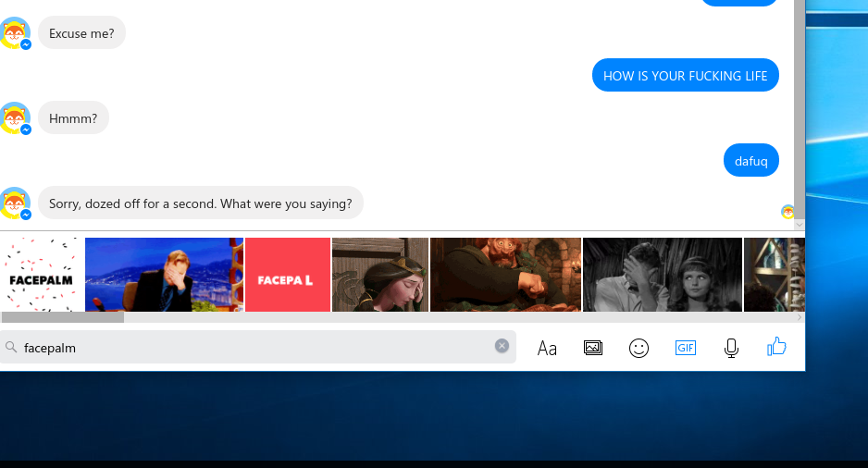This screenshot has width=868, height=468.
Task: Start a voice clip with microphone icon
Action: click(731, 348)
